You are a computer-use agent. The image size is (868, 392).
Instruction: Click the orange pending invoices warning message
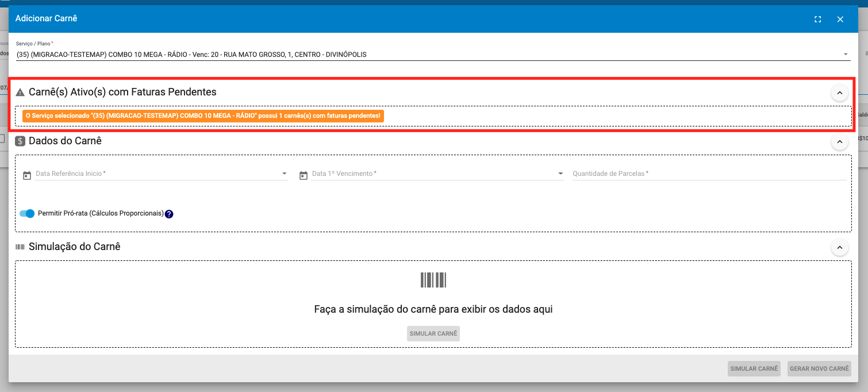(203, 116)
